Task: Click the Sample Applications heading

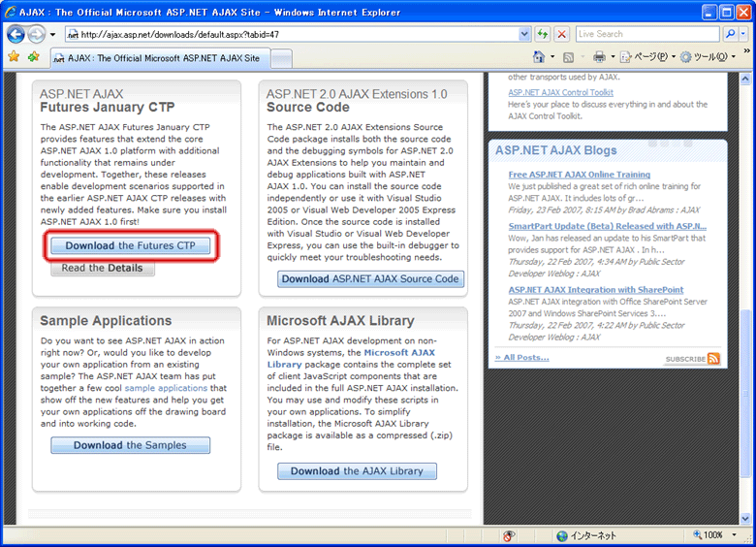Action: click(x=106, y=321)
